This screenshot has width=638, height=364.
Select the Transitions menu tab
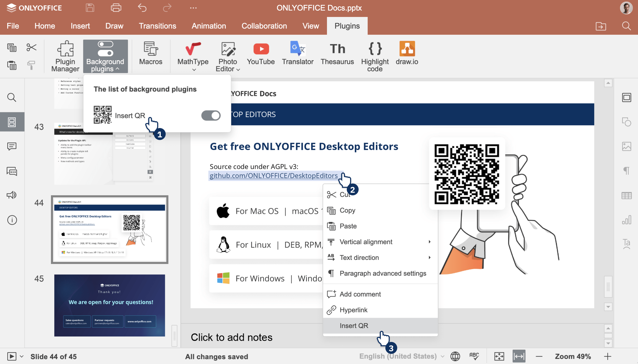157,25
